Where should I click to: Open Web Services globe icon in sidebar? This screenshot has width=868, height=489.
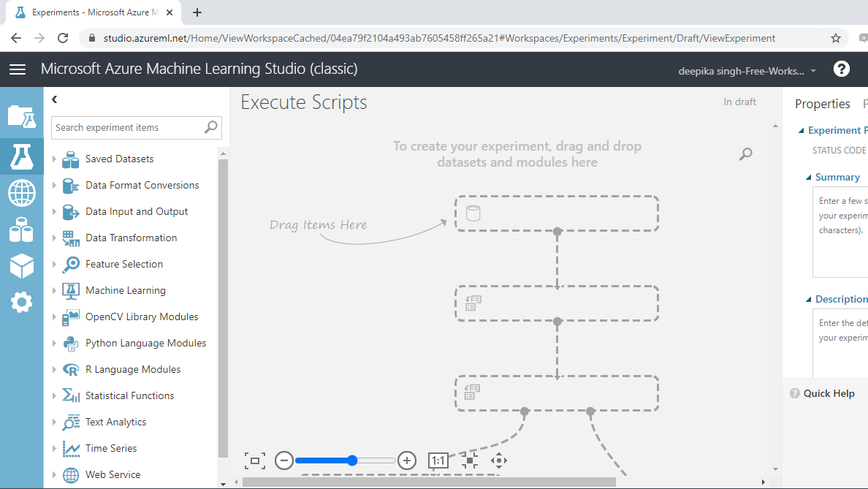point(22,193)
